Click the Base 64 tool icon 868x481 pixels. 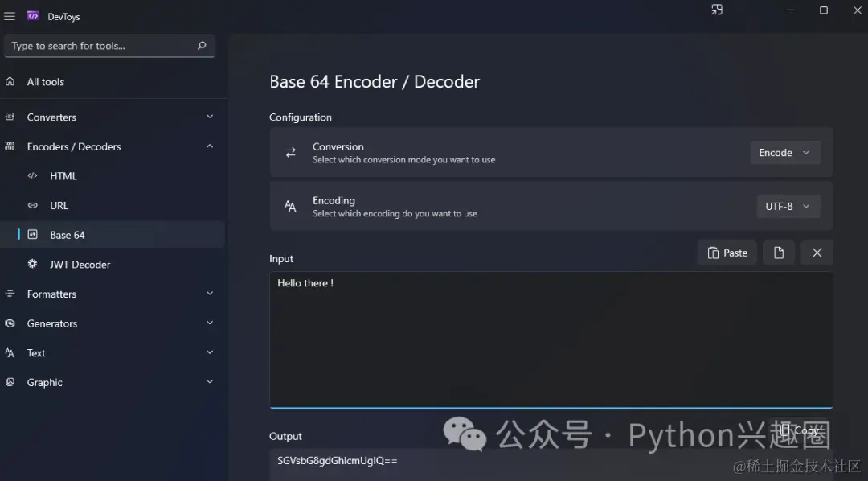coord(33,234)
